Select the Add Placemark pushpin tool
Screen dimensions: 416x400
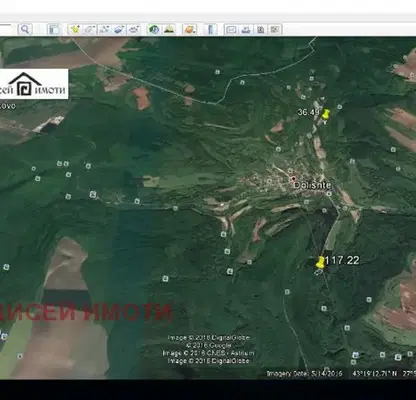coord(75,29)
